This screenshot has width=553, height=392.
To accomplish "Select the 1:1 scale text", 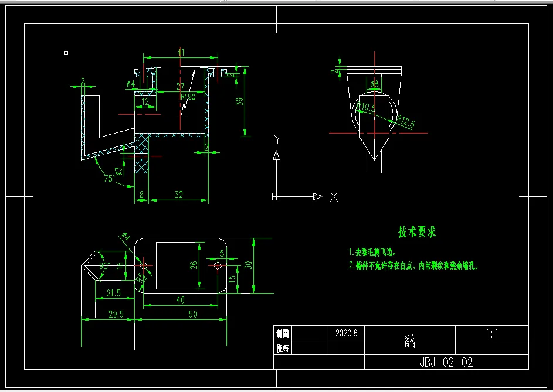I will click(x=492, y=333).
